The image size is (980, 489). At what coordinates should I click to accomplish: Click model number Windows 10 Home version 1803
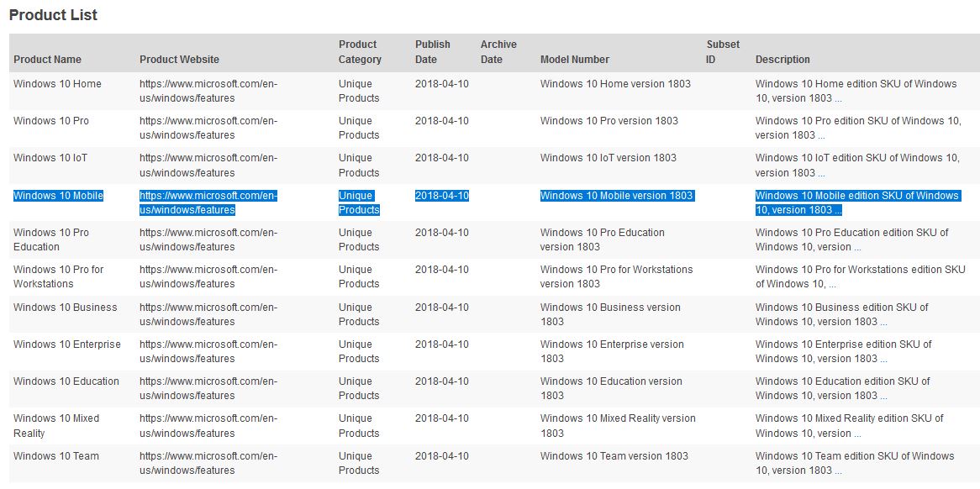(x=615, y=84)
